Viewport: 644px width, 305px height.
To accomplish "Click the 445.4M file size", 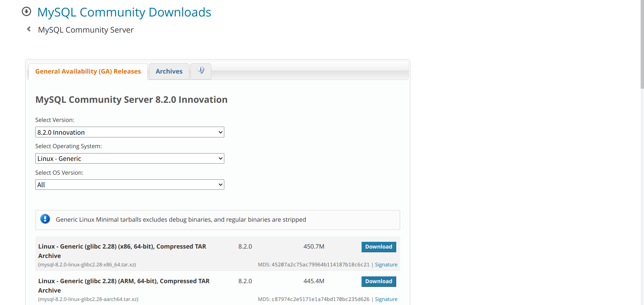I will (314, 281).
